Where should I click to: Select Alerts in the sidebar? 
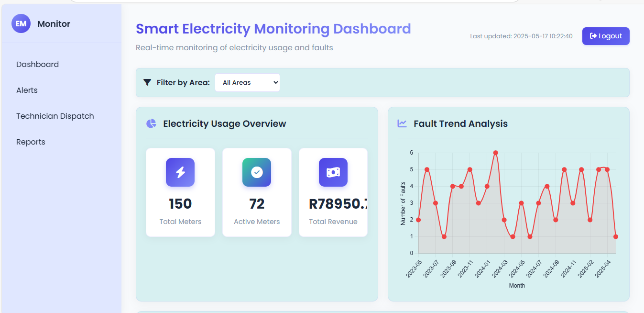click(x=27, y=90)
